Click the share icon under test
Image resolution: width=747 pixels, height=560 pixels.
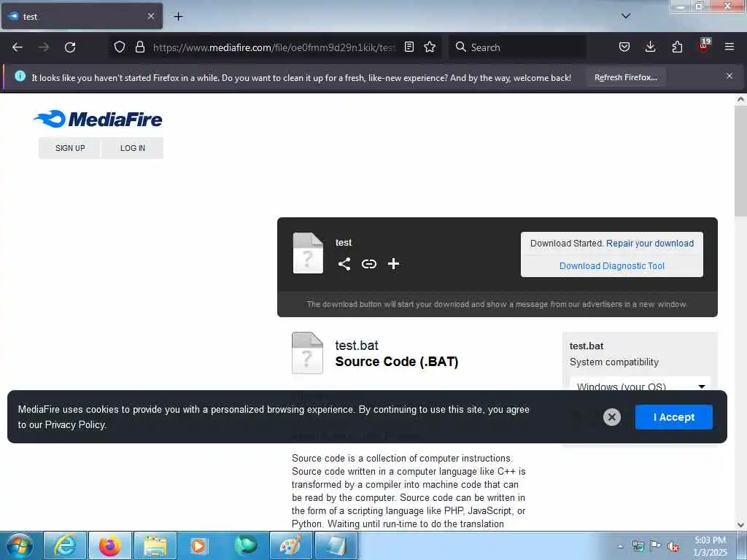coord(344,264)
